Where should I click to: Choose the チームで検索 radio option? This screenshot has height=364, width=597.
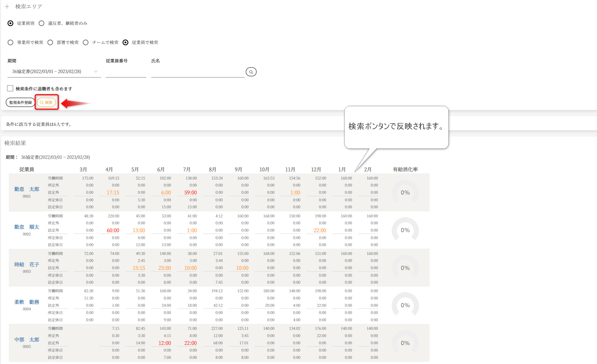click(x=86, y=42)
